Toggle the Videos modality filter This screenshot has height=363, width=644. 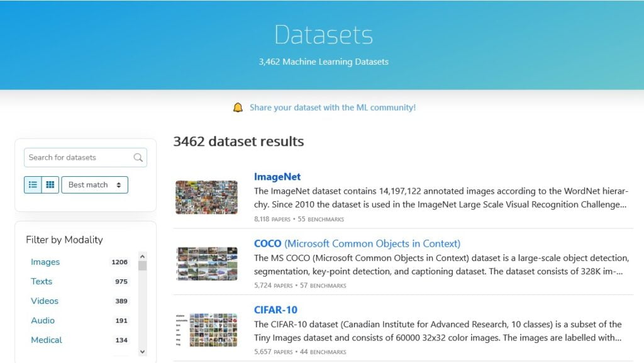click(45, 301)
